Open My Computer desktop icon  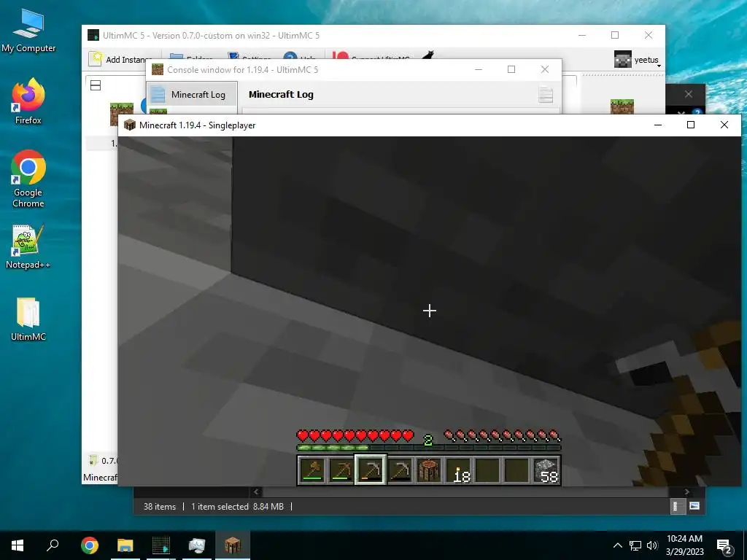coord(28,31)
